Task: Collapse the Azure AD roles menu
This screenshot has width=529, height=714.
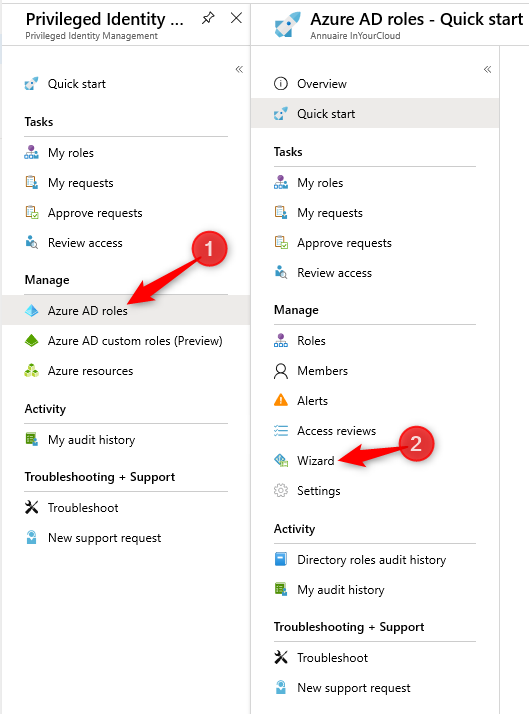Action: (x=488, y=69)
